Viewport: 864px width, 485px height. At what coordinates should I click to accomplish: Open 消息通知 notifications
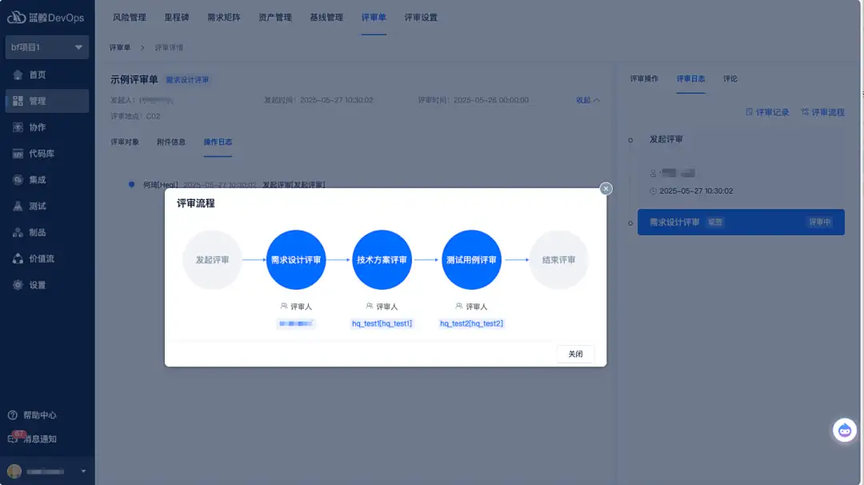click(32, 439)
